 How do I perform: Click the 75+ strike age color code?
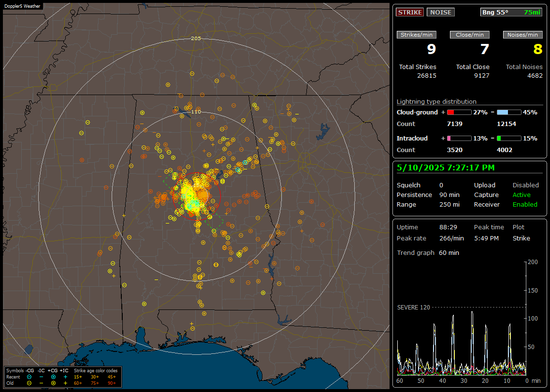tap(95, 383)
